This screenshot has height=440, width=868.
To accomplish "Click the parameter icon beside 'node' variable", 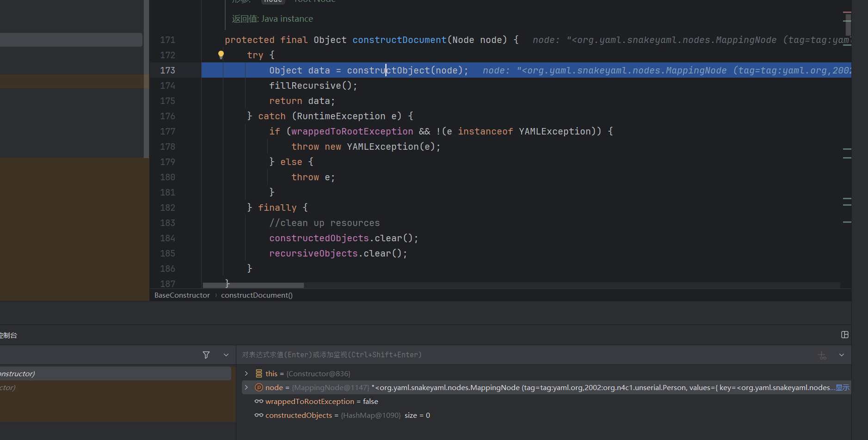I will 259,387.
